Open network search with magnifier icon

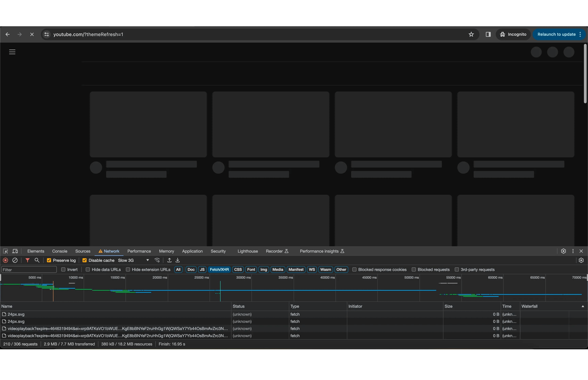click(37, 260)
